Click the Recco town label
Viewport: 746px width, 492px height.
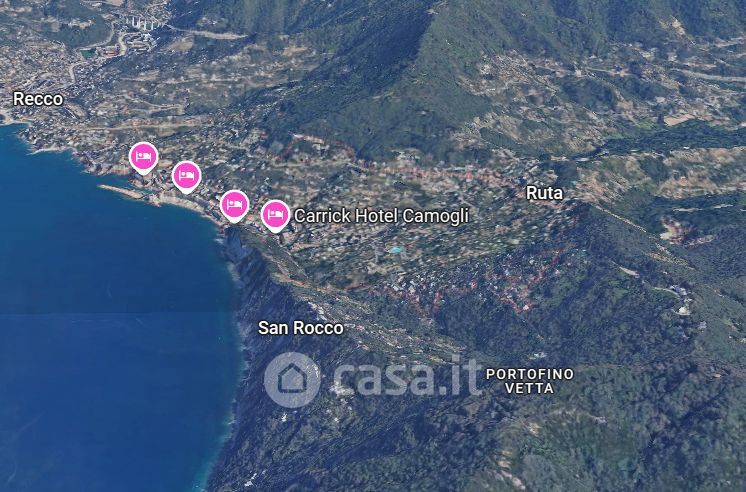point(38,99)
